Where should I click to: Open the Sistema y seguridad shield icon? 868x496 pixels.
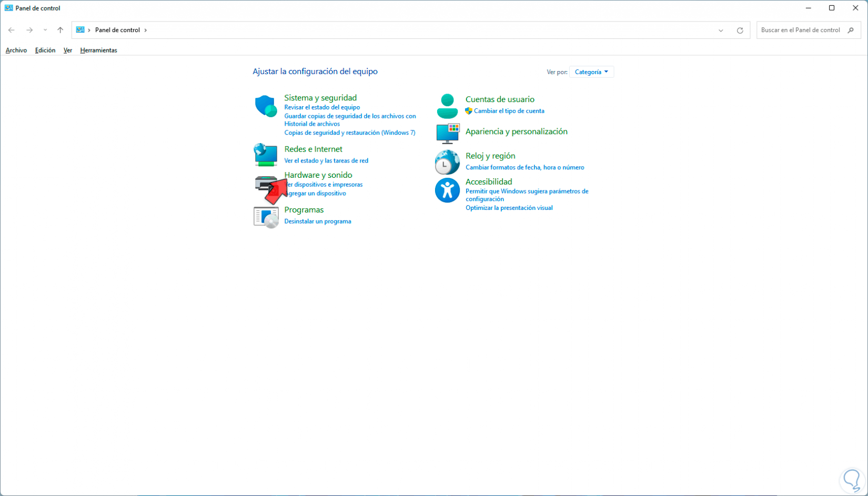(266, 106)
